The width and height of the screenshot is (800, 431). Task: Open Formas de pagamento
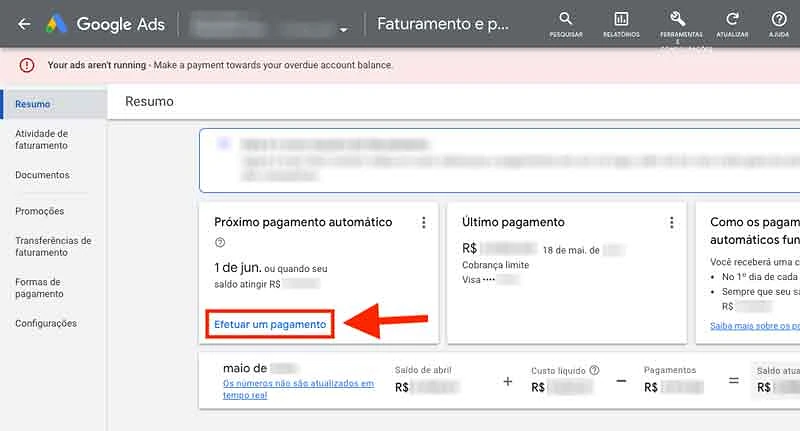(x=39, y=288)
